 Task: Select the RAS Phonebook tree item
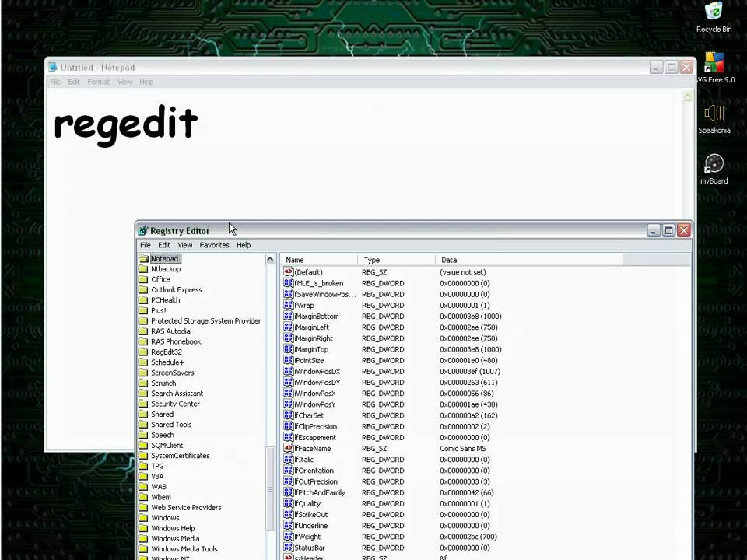coord(176,341)
